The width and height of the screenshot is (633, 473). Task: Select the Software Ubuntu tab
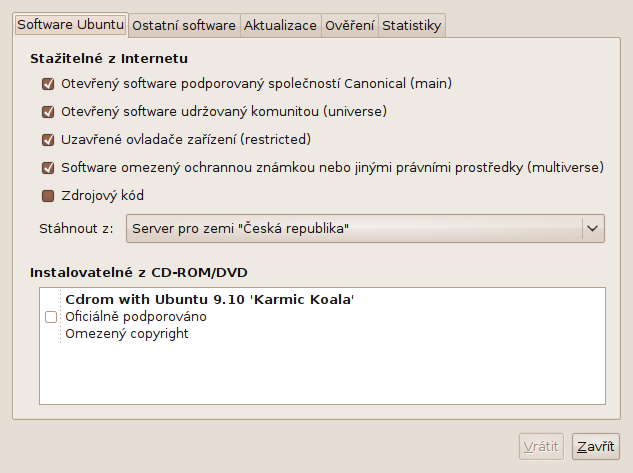[71, 25]
